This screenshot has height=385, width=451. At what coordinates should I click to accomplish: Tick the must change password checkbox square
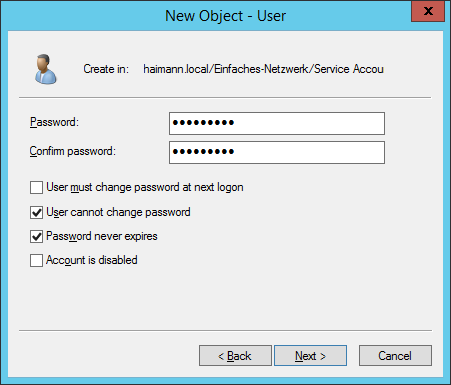[x=36, y=187]
